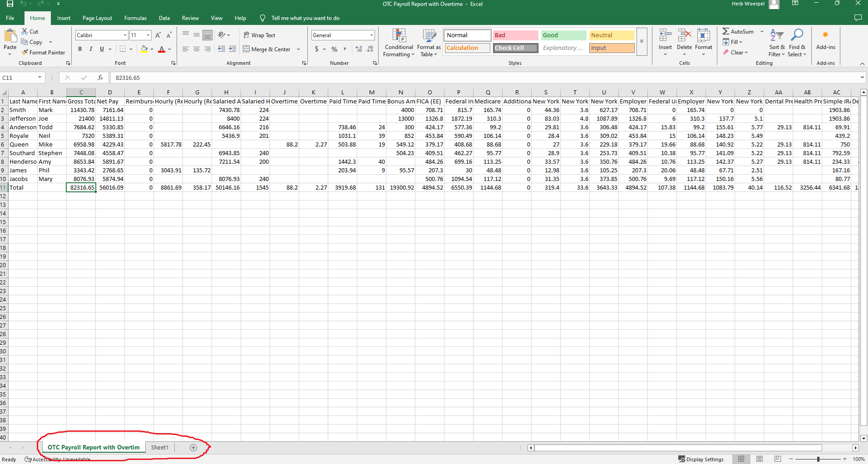Apply Comma Style number format
The image size is (868, 464).
345,49
